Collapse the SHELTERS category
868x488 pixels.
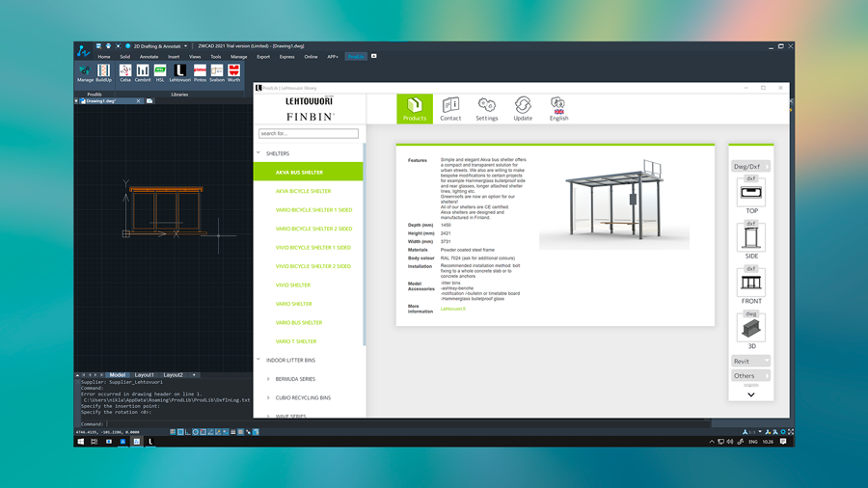258,153
